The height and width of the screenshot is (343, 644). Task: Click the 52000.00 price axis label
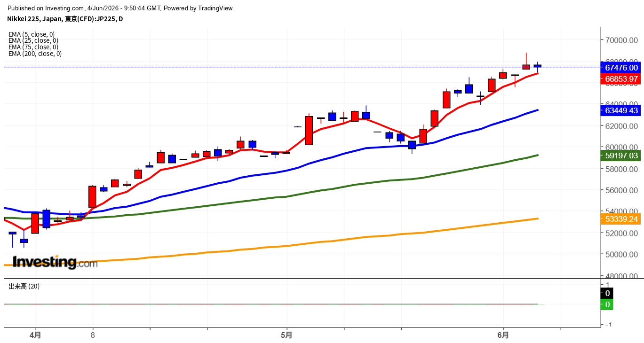622,233
